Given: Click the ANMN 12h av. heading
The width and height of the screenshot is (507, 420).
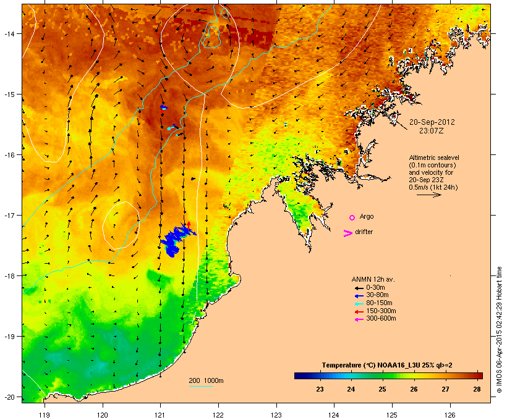Looking at the screenshot, I should pyautogui.click(x=373, y=279).
